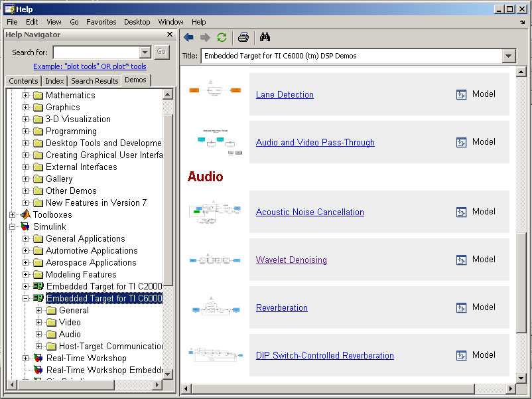
Task: Expand the Host-Target Communication node
Action: pos(38,346)
